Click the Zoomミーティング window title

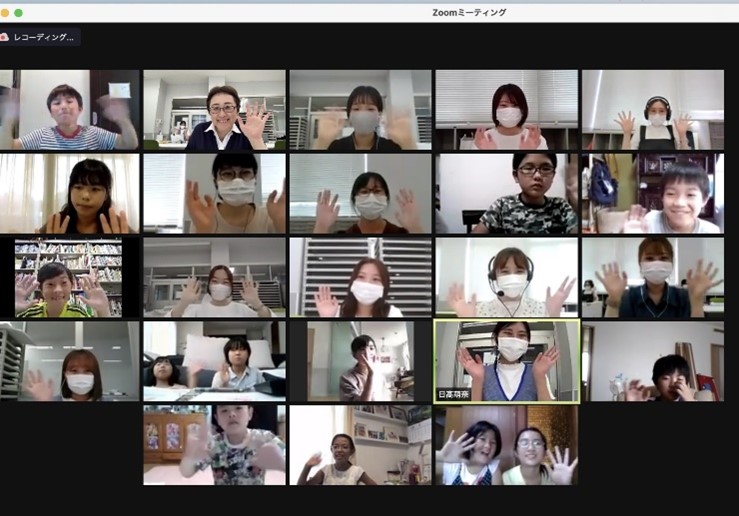coord(469,12)
